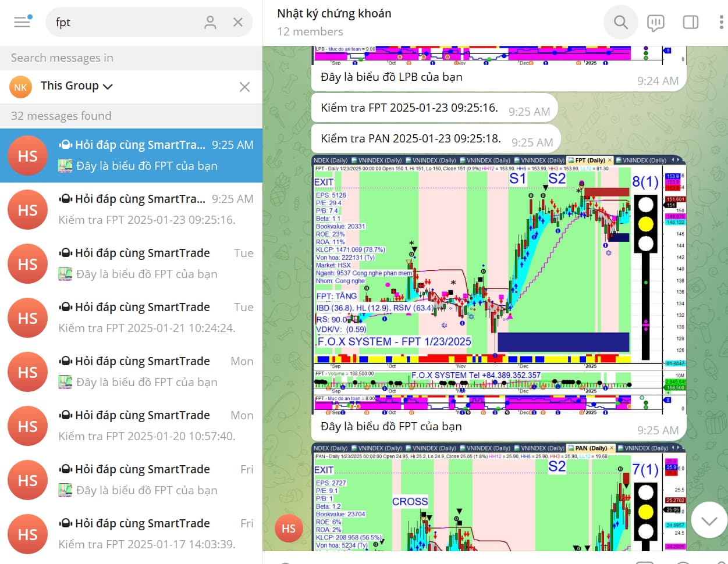Open the PAN daily chart image
Viewport: 728px width, 564px height.
(499, 497)
